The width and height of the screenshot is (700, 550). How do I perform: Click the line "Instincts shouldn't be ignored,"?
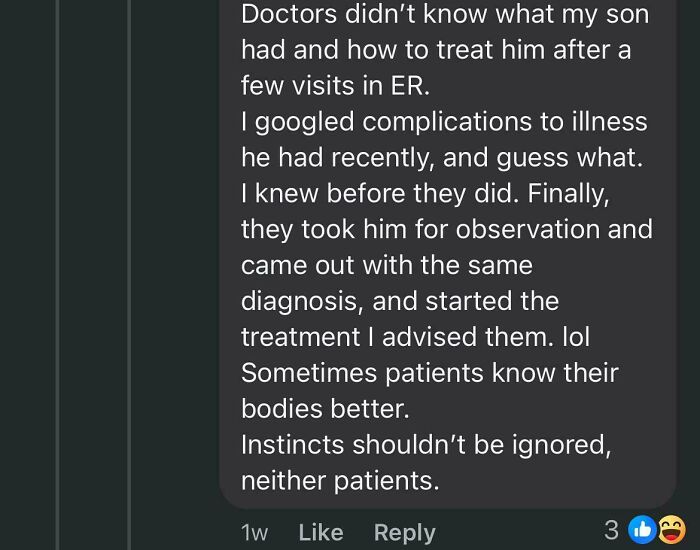426,446
